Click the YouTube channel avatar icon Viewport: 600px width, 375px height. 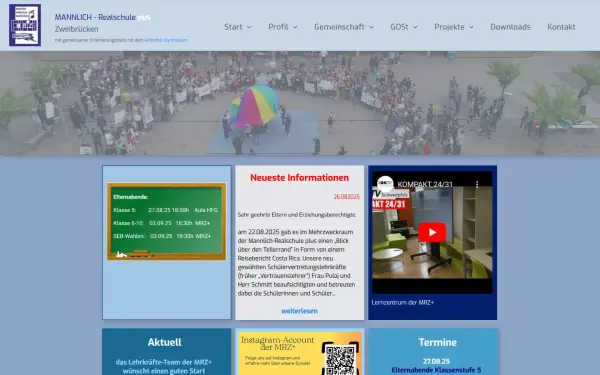point(385,184)
